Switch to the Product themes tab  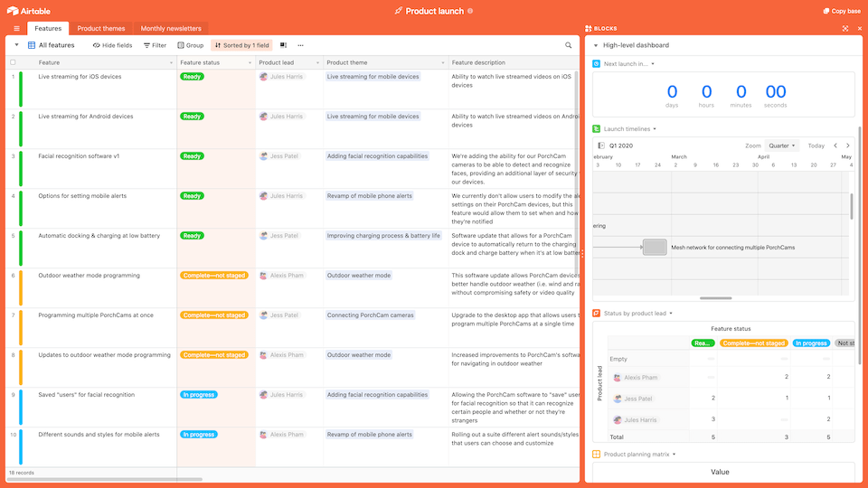[x=101, y=29]
